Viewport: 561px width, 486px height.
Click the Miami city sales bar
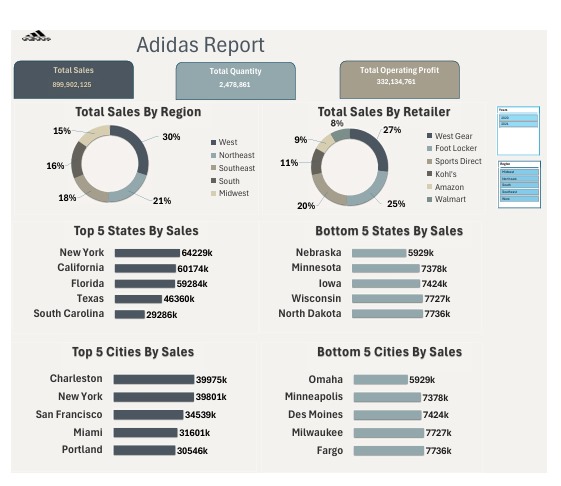(x=145, y=432)
